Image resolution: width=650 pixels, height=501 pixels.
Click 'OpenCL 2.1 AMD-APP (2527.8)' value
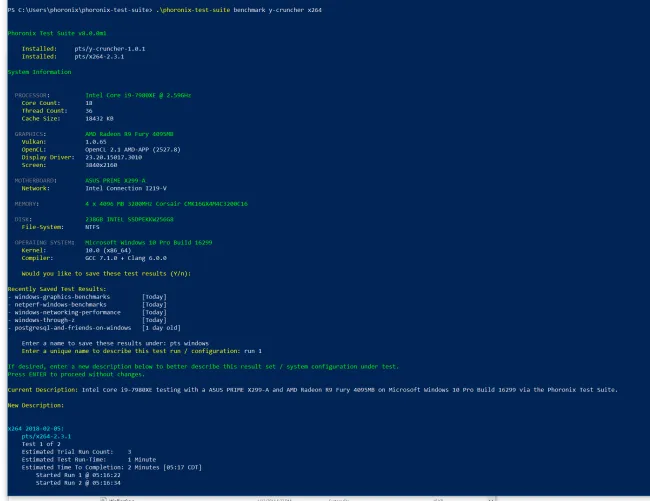pos(133,150)
